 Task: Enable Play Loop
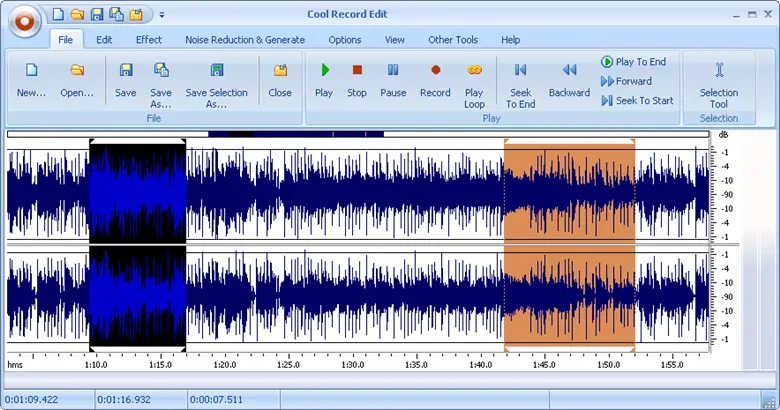click(474, 71)
